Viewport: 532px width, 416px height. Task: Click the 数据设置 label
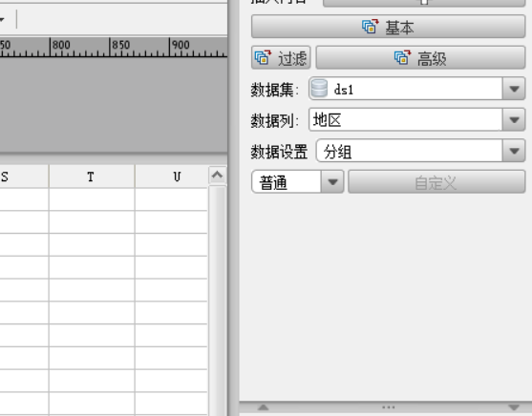(279, 152)
